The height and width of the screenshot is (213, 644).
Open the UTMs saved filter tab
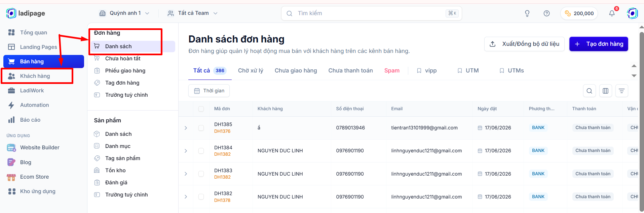coord(512,70)
